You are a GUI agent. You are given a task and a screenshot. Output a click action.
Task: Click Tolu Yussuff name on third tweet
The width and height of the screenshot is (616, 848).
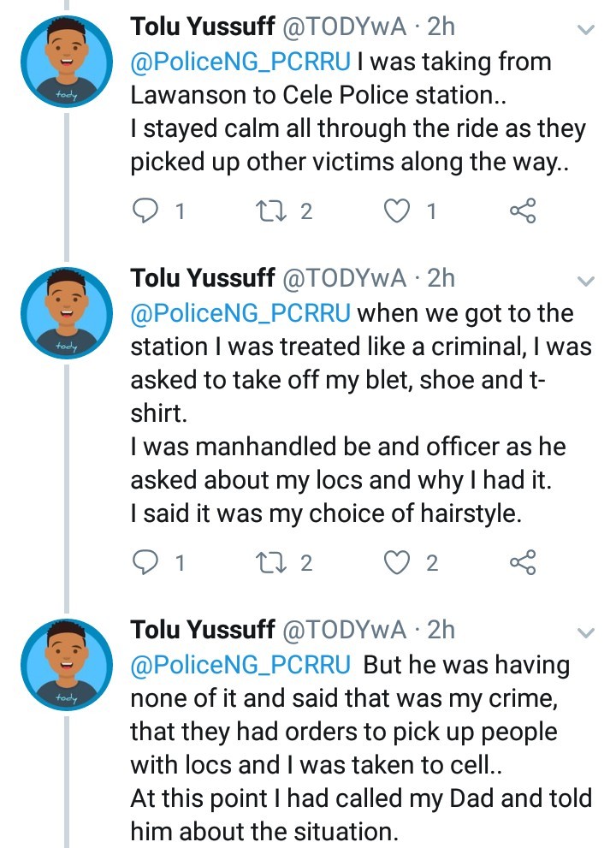tap(202, 631)
